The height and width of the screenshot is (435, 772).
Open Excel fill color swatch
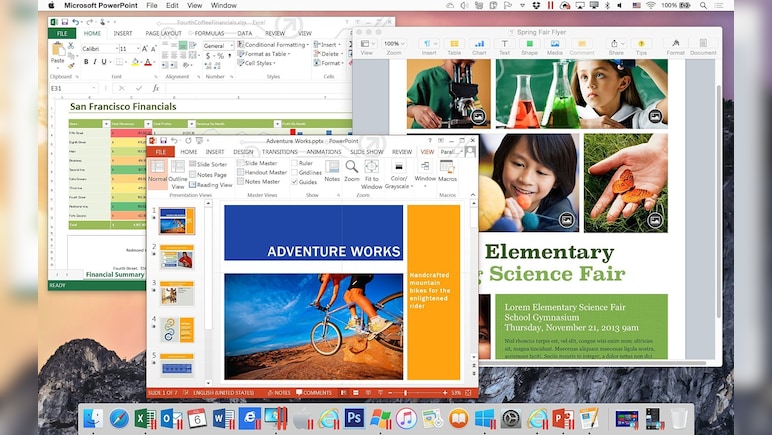135,62
